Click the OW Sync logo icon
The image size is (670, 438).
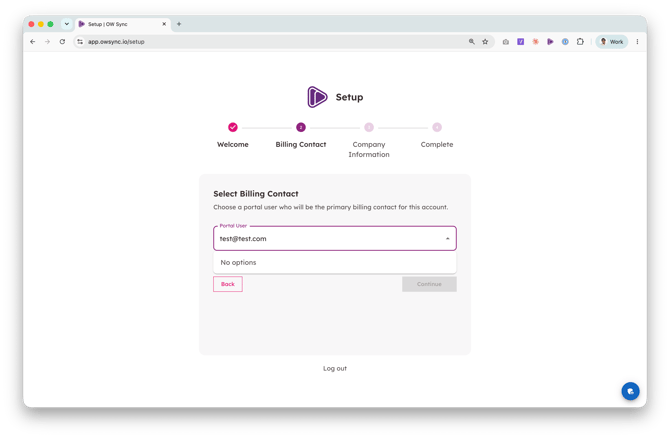(317, 97)
